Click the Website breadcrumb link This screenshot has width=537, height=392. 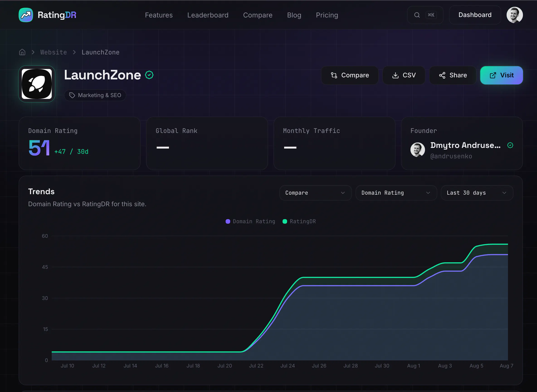(54, 52)
